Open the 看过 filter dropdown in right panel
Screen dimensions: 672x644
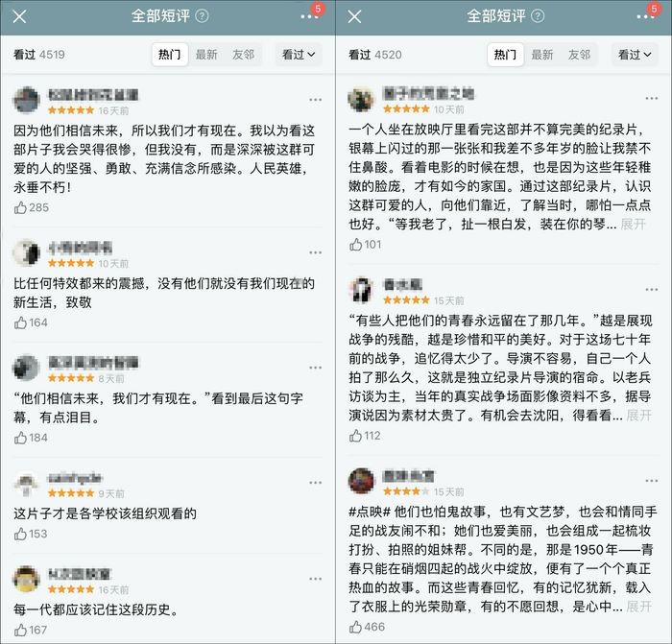coord(635,55)
